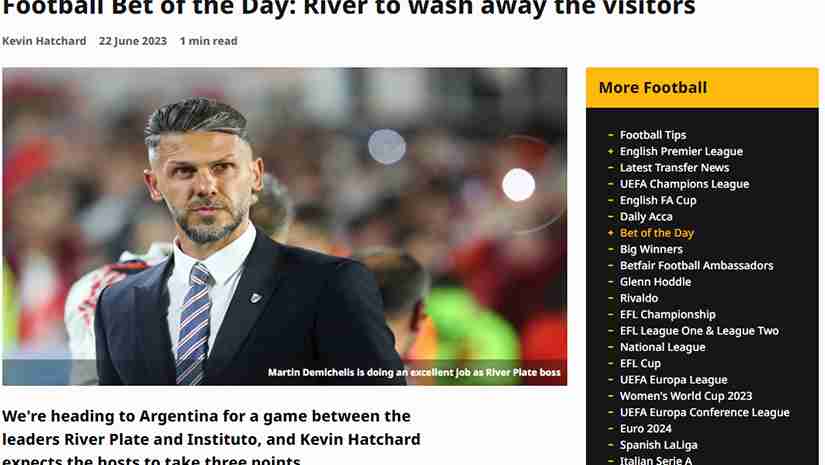825x465 pixels.
Task: Open the Big Winners link
Action: [x=651, y=249]
